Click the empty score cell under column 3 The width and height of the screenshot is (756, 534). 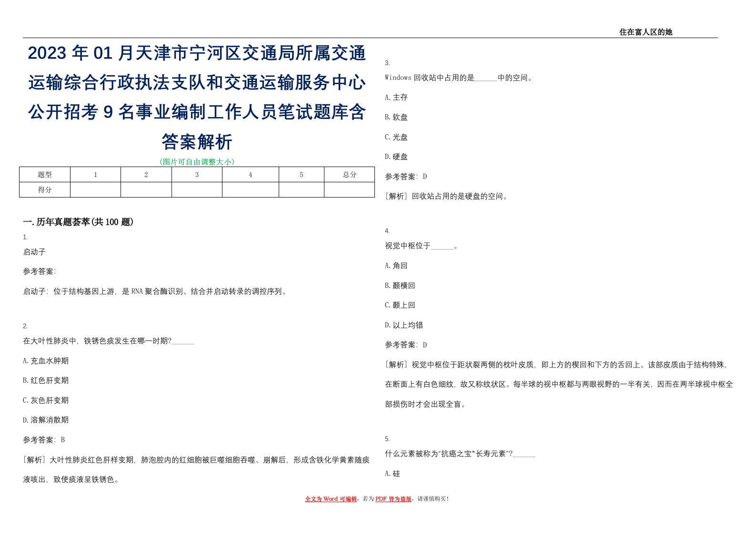pyautogui.click(x=197, y=190)
